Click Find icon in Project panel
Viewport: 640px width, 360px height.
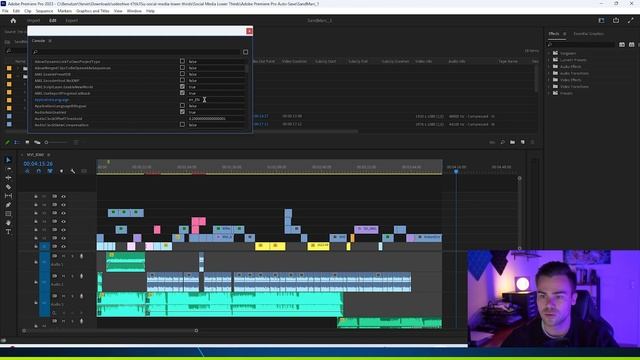tap(502, 142)
